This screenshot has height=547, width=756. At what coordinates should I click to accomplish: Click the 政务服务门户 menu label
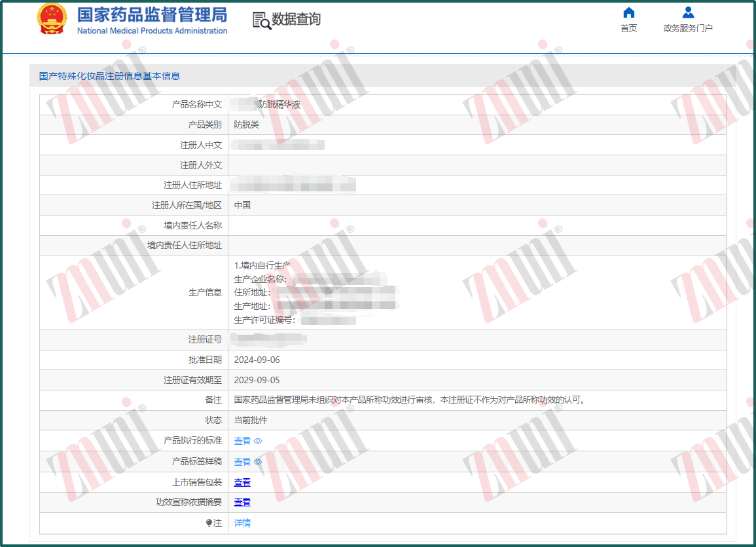pos(688,28)
